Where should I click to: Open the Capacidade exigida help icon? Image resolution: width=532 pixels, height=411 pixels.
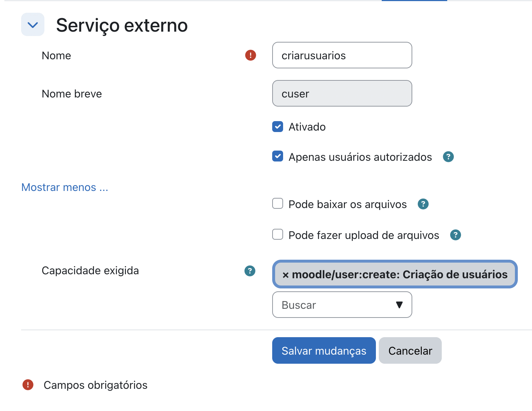pyautogui.click(x=250, y=271)
